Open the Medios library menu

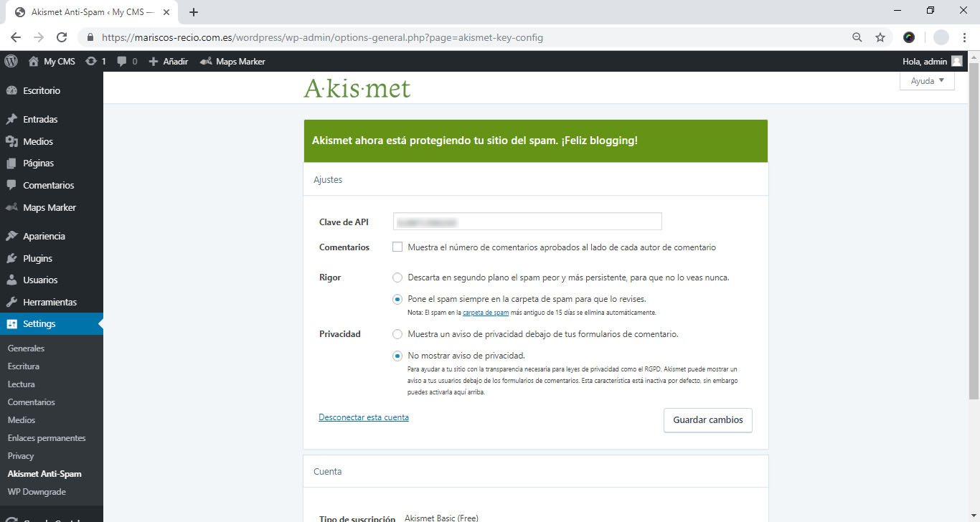(x=52, y=141)
